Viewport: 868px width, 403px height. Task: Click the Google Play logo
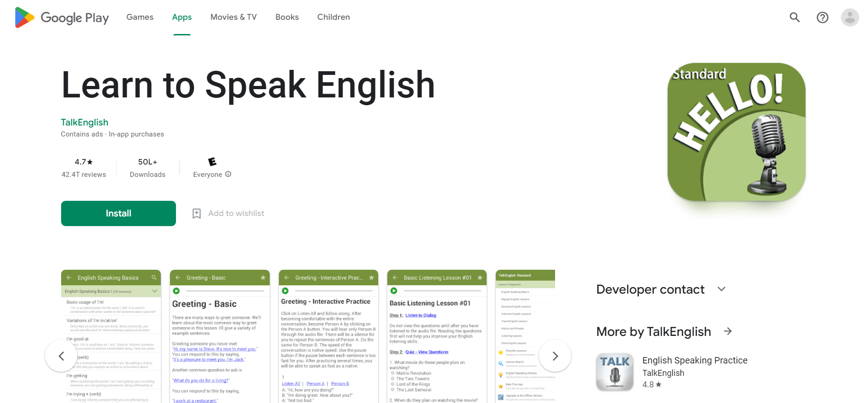click(x=62, y=17)
